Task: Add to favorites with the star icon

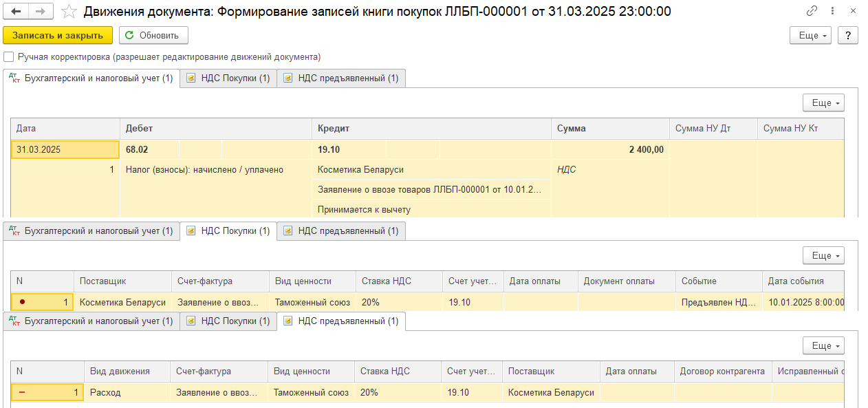Action: (x=69, y=11)
